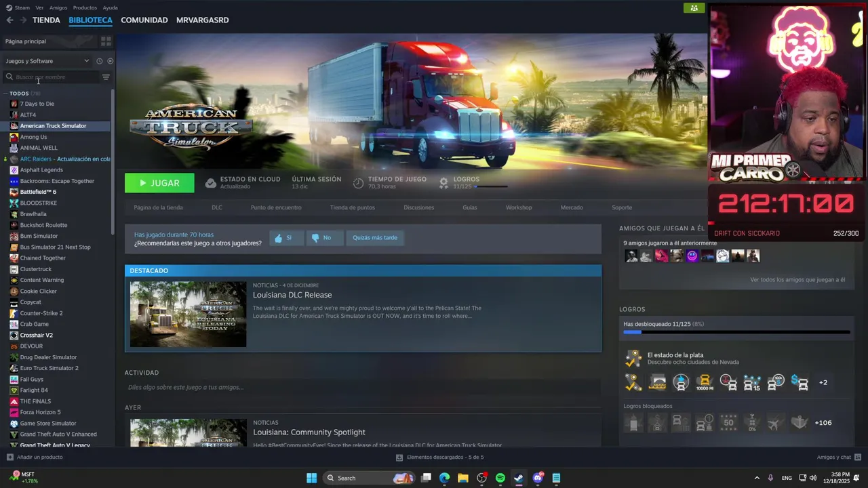Switch library to grid view icon
The width and height of the screenshot is (868, 488).
(106, 41)
